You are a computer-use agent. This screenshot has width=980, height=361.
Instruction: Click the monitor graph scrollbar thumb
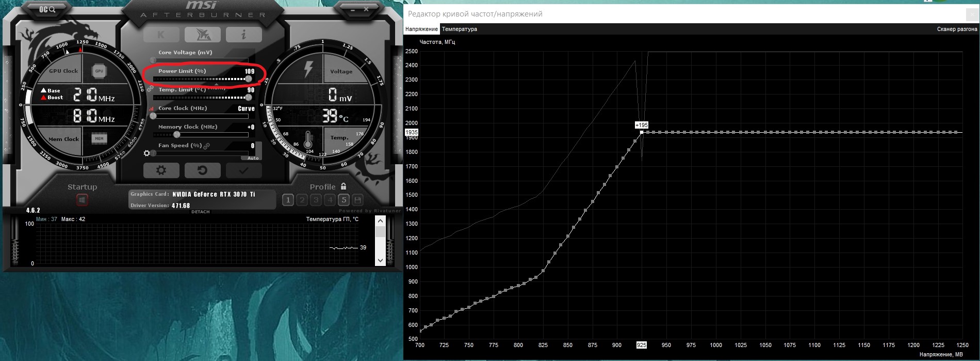[x=381, y=231]
